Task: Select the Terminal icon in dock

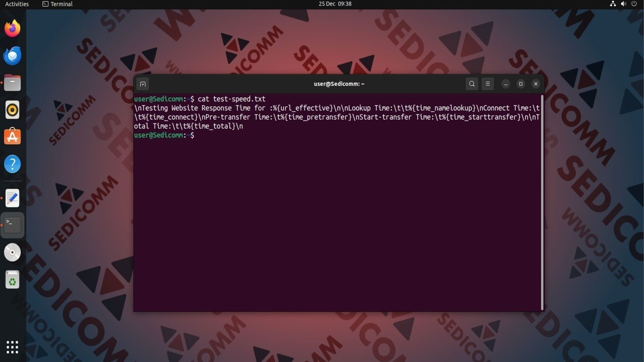Action: [x=12, y=225]
